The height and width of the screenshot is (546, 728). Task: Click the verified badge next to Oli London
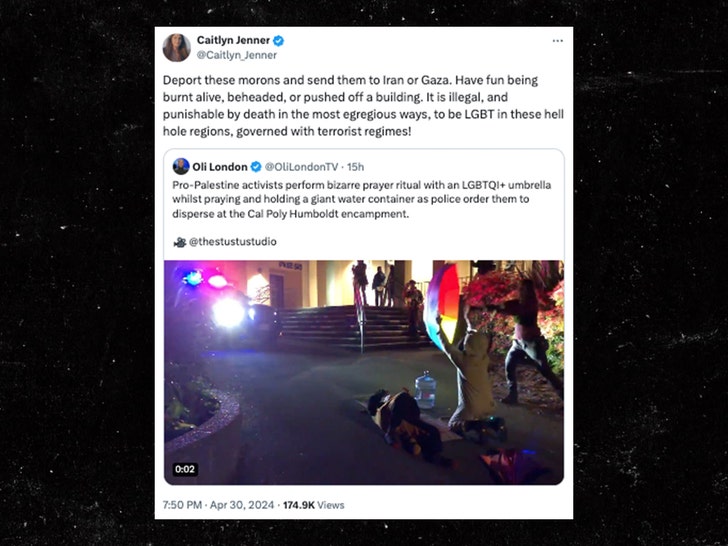(x=256, y=167)
